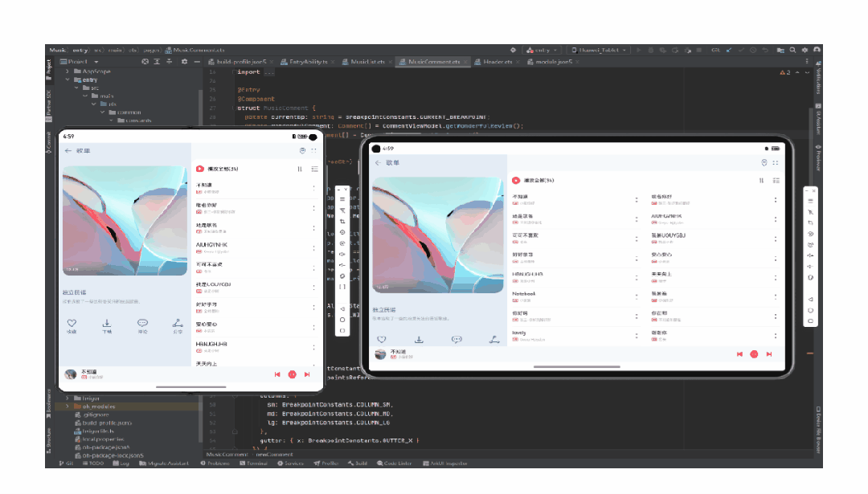Expand the oh_modules folder

click(68, 406)
